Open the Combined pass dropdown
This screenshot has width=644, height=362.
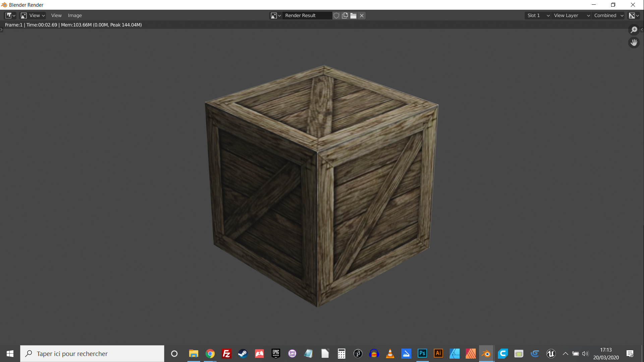pos(608,15)
